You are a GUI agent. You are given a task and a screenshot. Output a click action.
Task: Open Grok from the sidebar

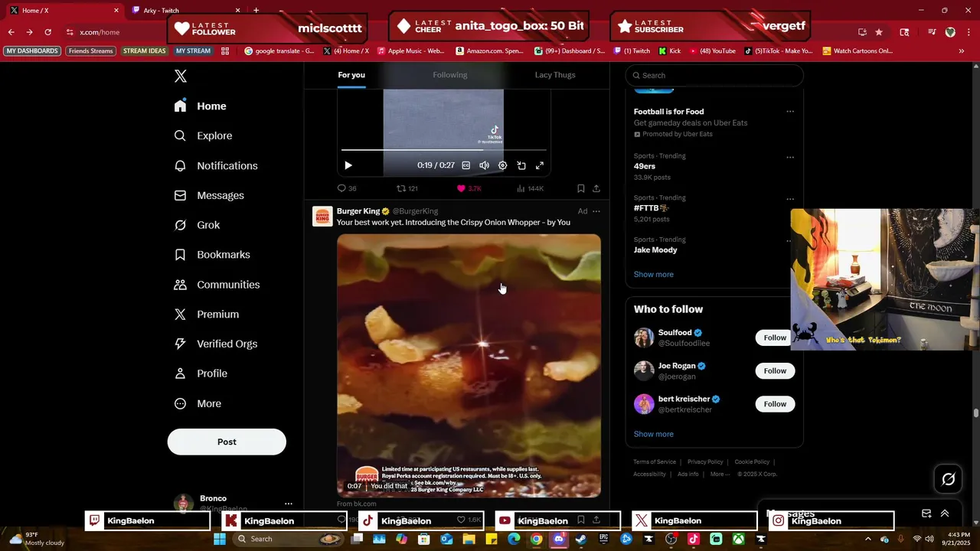pos(197,225)
